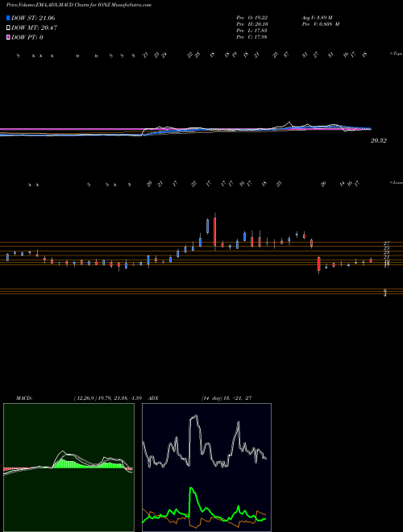Select the chart title mentioning MunafaSutra.com

coord(79,5)
